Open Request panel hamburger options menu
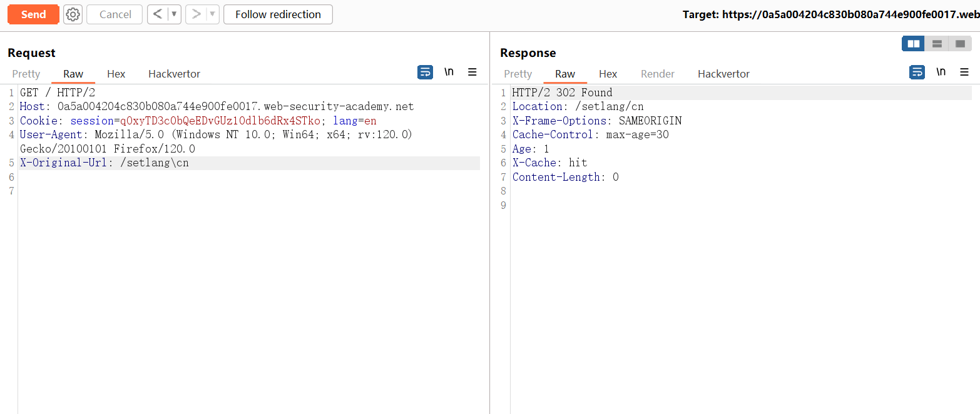This screenshot has height=414, width=980. [x=472, y=73]
